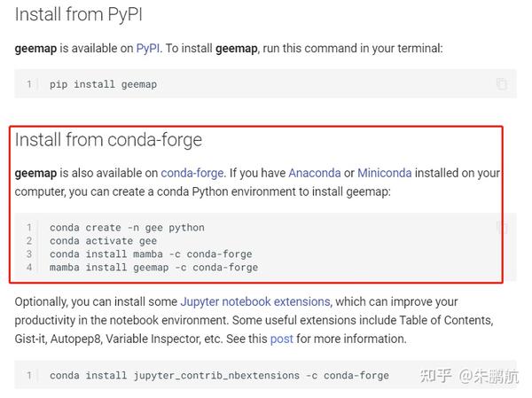
Task: Follow the Anaconda hyperlink
Action: pyautogui.click(x=315, y=173)
